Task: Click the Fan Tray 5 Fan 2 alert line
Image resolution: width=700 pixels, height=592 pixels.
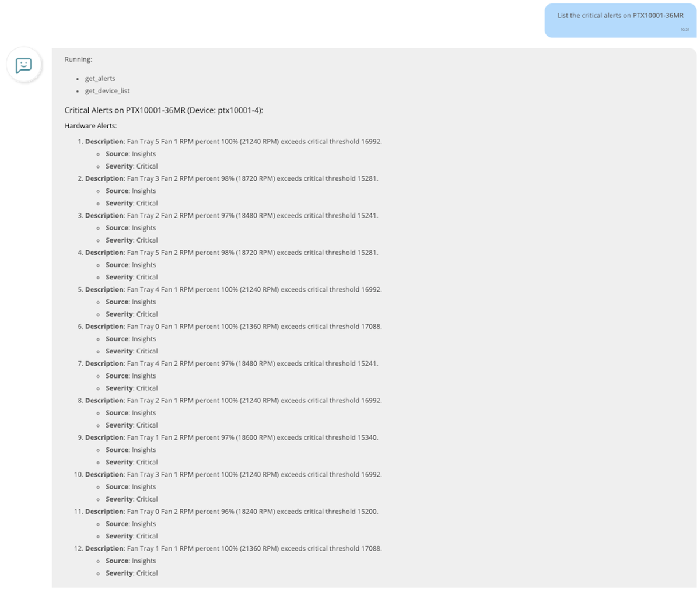Action: click(232, 253)
